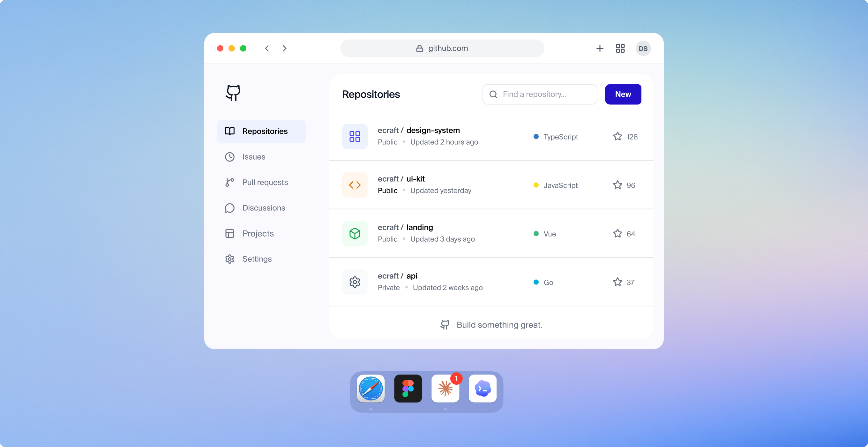This screenshot has height=447, width=868.
Task: Click the api repository gear icon
Action: click(355, 282)
